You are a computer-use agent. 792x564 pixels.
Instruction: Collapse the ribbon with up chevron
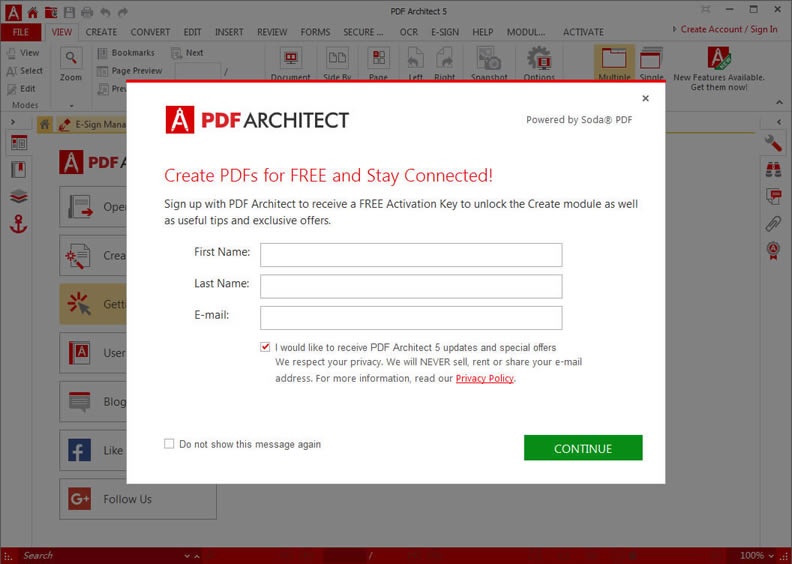click(x=778, y=102)
